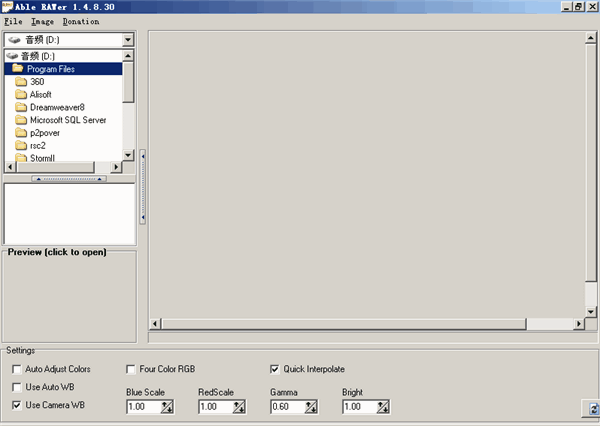The width and height of the screenshot is (600, 426).
Task: Click the RedScale value field
Action: point(215,406)
